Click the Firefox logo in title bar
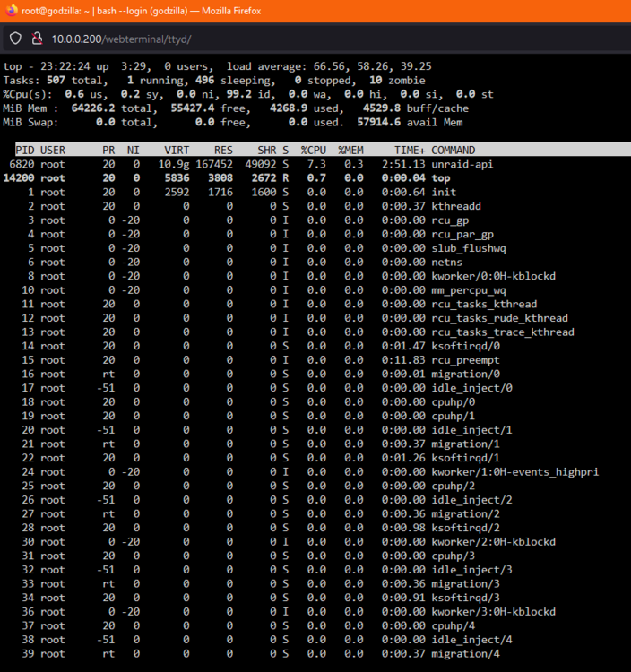The height and width of the screenshot is (672, 631). [12, 10]
